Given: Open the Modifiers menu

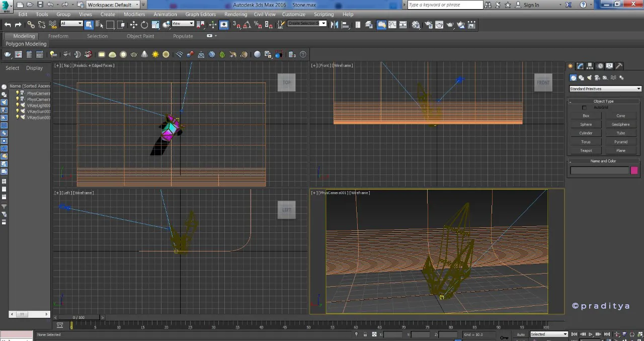Looking at the screenshot, I should point(134,15).
